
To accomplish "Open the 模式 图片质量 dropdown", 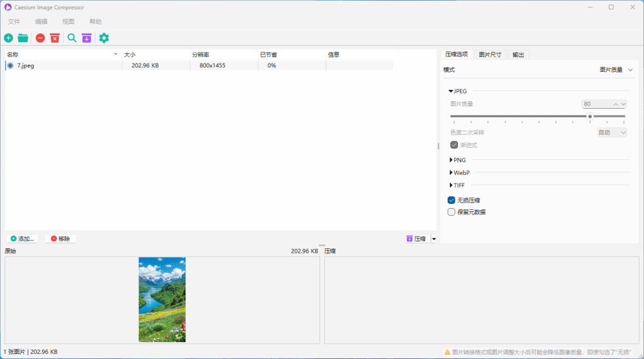I will 616,70.
